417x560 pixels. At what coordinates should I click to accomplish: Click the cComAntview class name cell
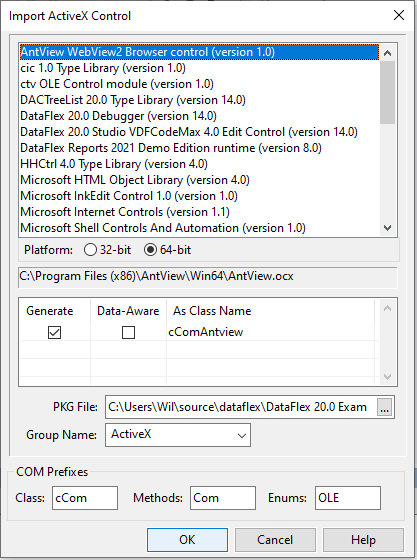coord(270,332)
